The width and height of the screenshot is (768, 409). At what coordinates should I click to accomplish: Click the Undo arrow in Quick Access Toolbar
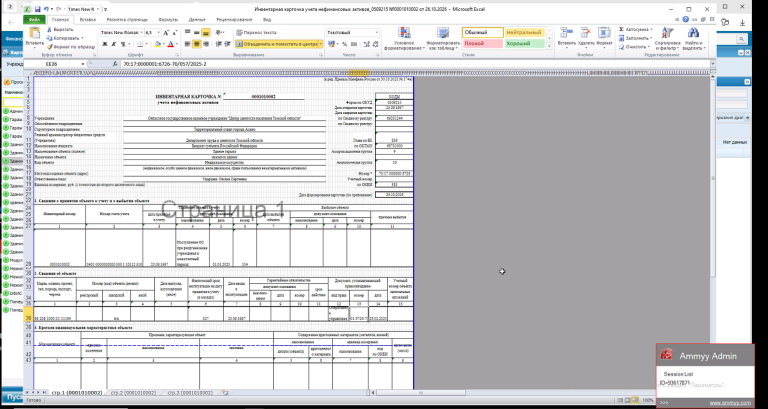coord(46,9)
